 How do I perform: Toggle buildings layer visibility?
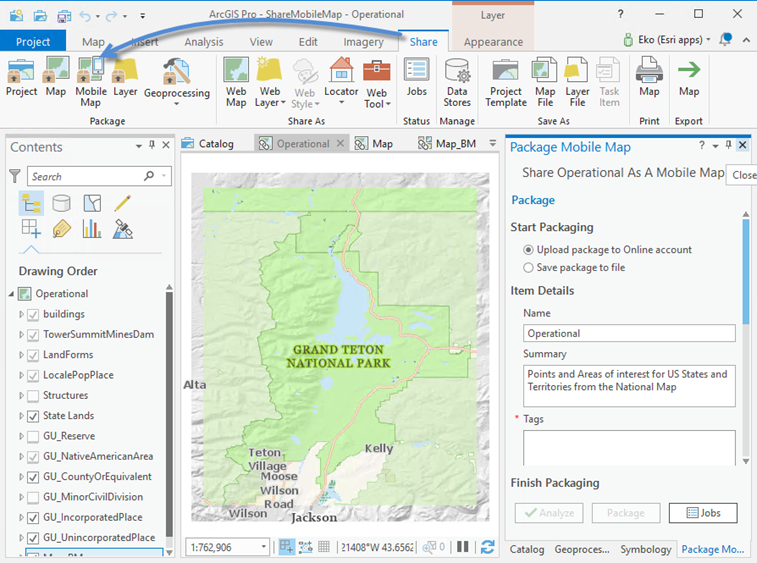point(33,315)
